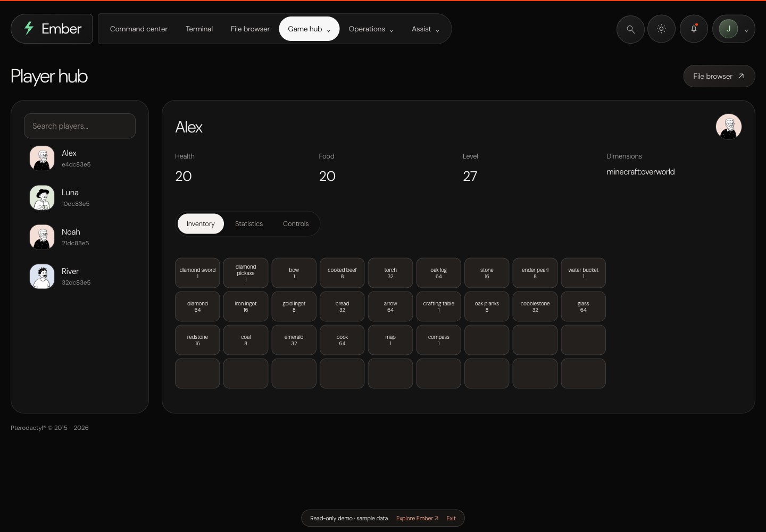Select the diamond sword inventory slot

tap(197, 273)
